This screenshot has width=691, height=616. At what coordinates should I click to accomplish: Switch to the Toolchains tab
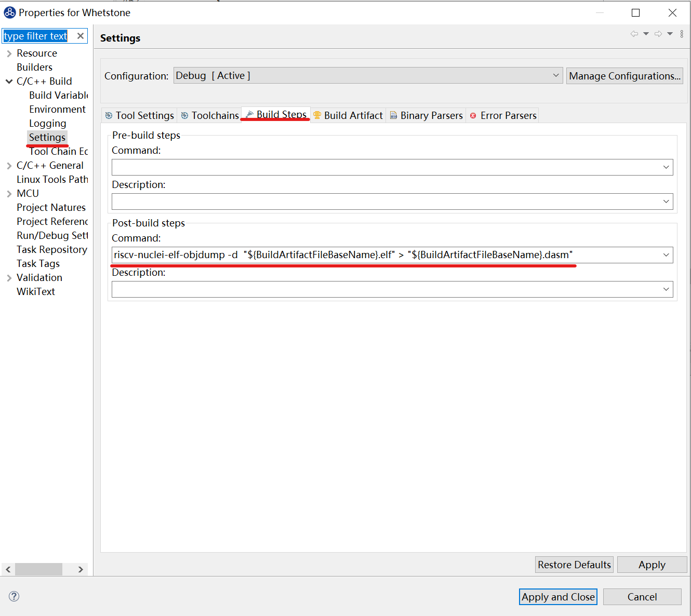[x=209, y=115]
